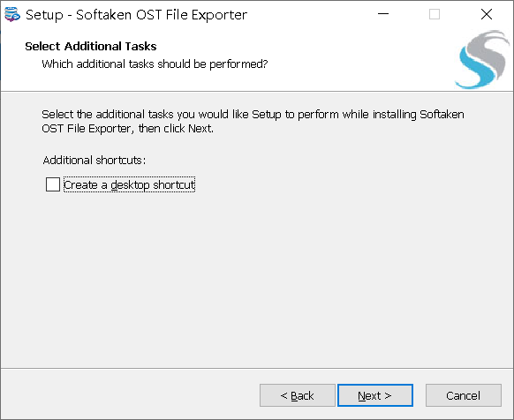Click the separator line above the buttons
Viewport: 514px width, 420px height.
(x=257, y=368)
